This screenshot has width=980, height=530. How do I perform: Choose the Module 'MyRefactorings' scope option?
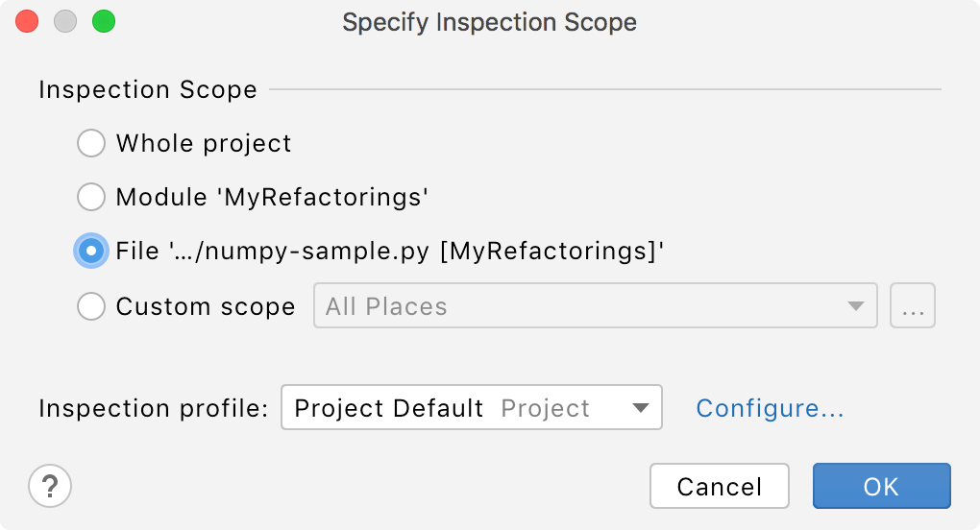coord(91,198)
